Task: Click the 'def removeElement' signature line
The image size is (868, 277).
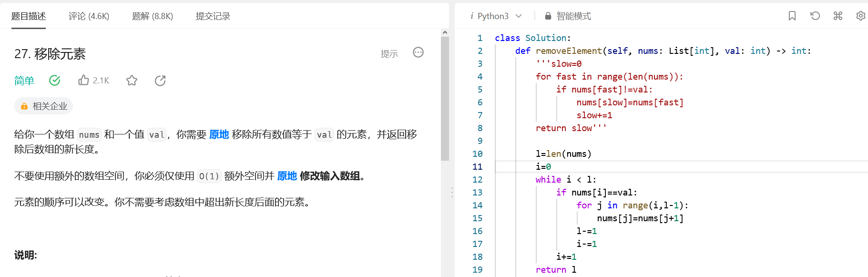Action: [663, 51]
